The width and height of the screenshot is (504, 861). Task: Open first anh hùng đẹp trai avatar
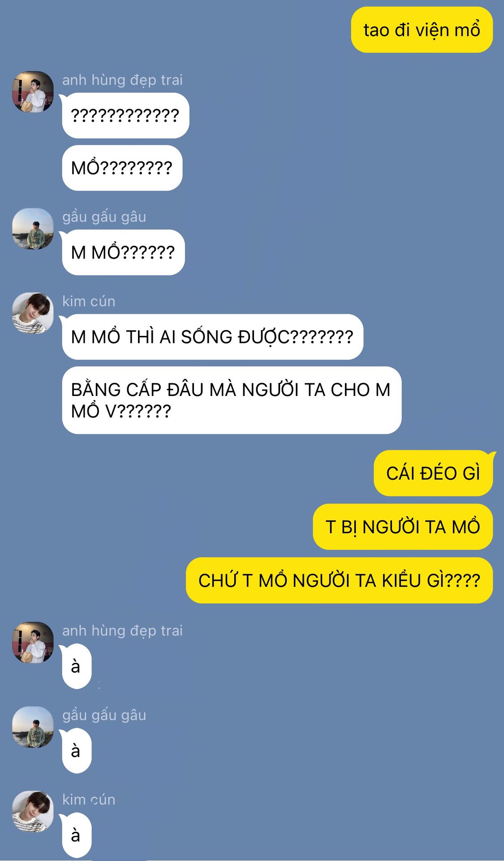(33, 92)
